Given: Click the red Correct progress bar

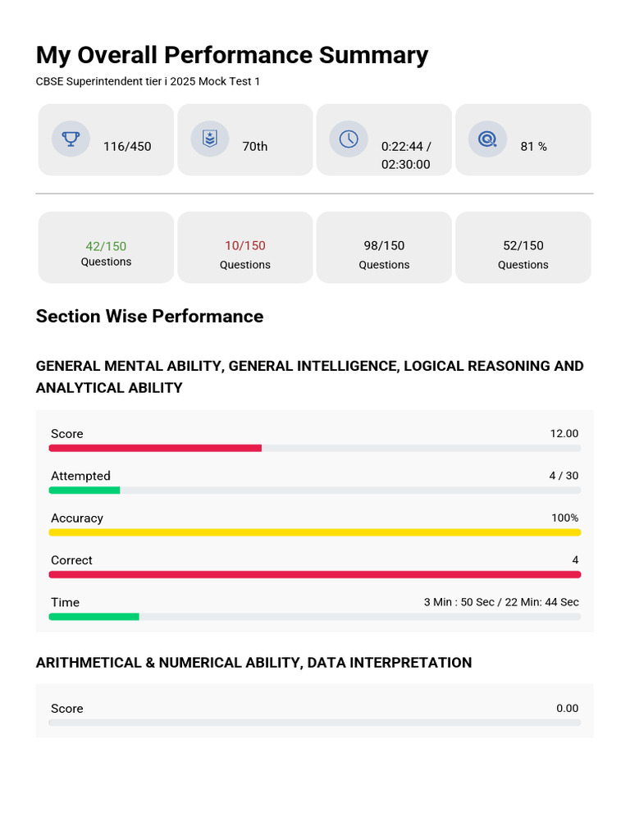Looking at the screenshot, I should [x=315, y=575].
